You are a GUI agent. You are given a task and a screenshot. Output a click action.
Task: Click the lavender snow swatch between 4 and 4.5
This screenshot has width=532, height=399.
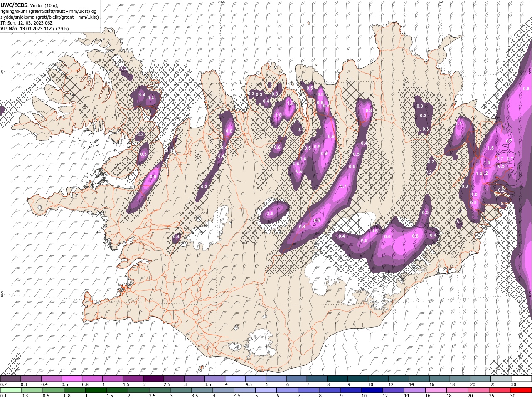coord(235,379)
